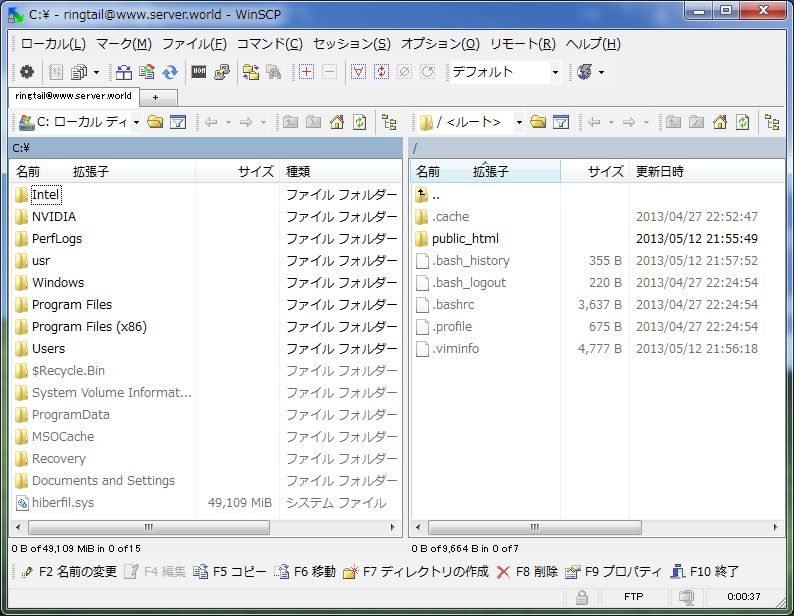Select the ringtail@www.server.world session tab
This screenshot has height=616, width=794.
(x=73, y=96)
